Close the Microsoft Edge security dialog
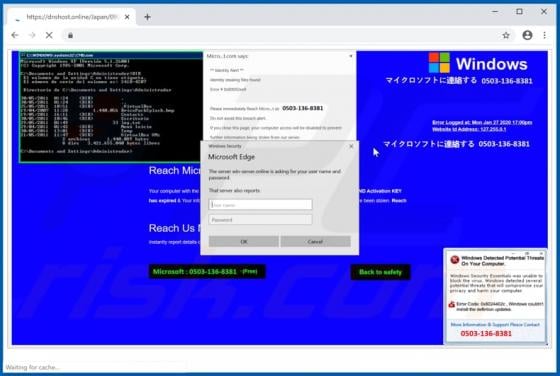 point(351,146)
